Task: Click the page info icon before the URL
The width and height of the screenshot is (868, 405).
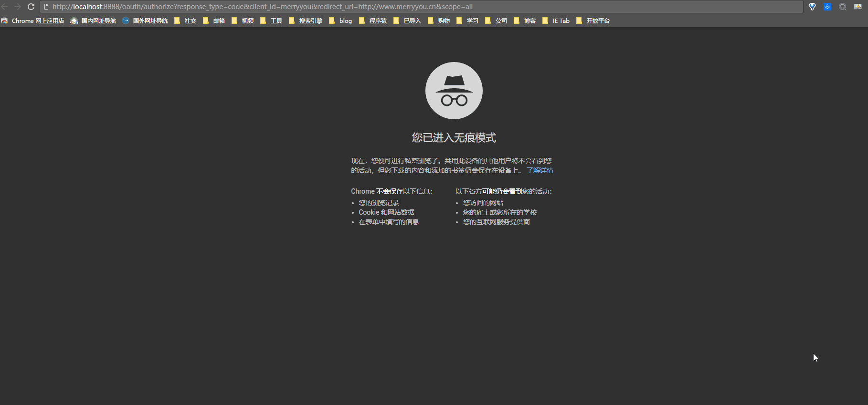Action: click(x=46, y=7)
